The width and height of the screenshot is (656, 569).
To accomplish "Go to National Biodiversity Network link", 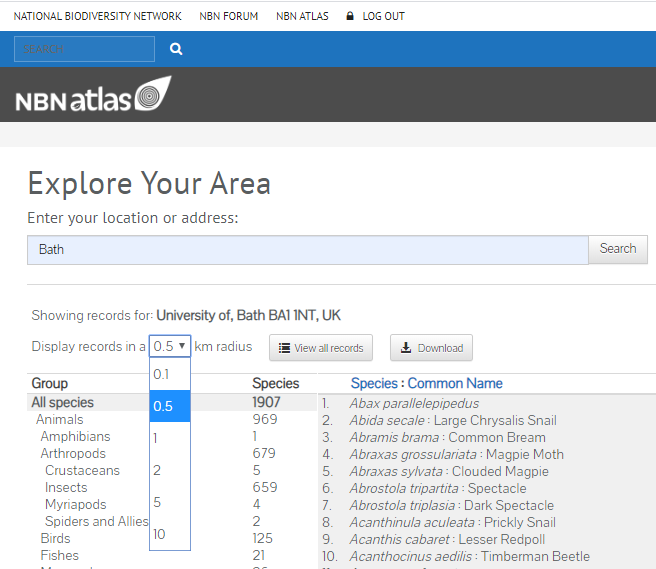I will (x=97, y=16).
